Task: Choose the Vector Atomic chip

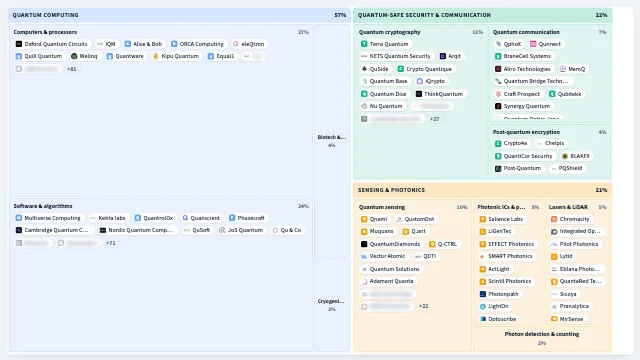Action: click(x=383, y=256)
